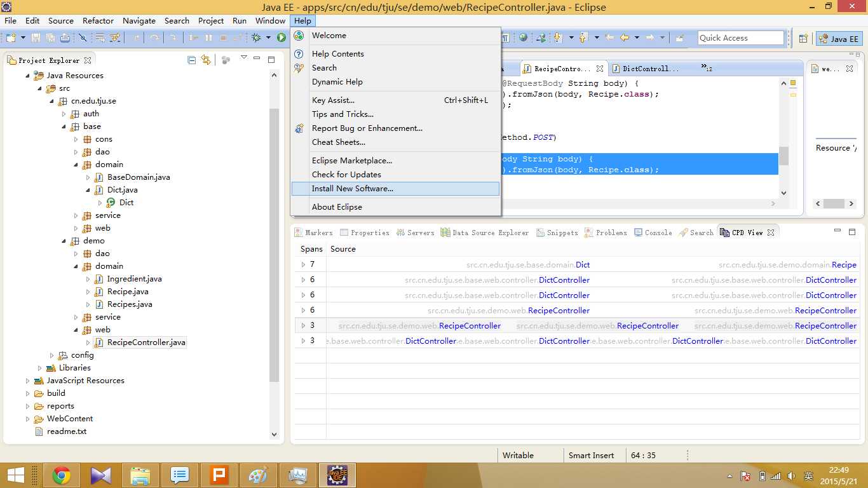Screen dimensions: 868x488
Task: Expand the config folder node
Action: [x=52, y=355]
